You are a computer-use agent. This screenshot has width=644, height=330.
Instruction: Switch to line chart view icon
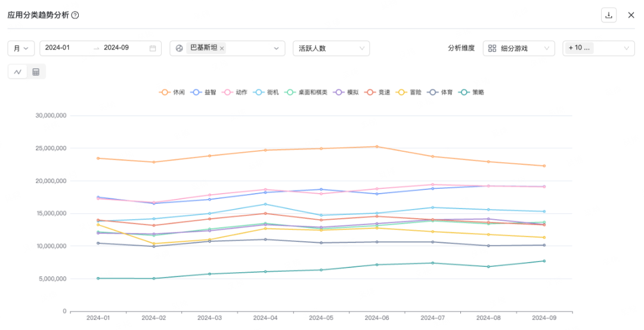click(18, 72)
